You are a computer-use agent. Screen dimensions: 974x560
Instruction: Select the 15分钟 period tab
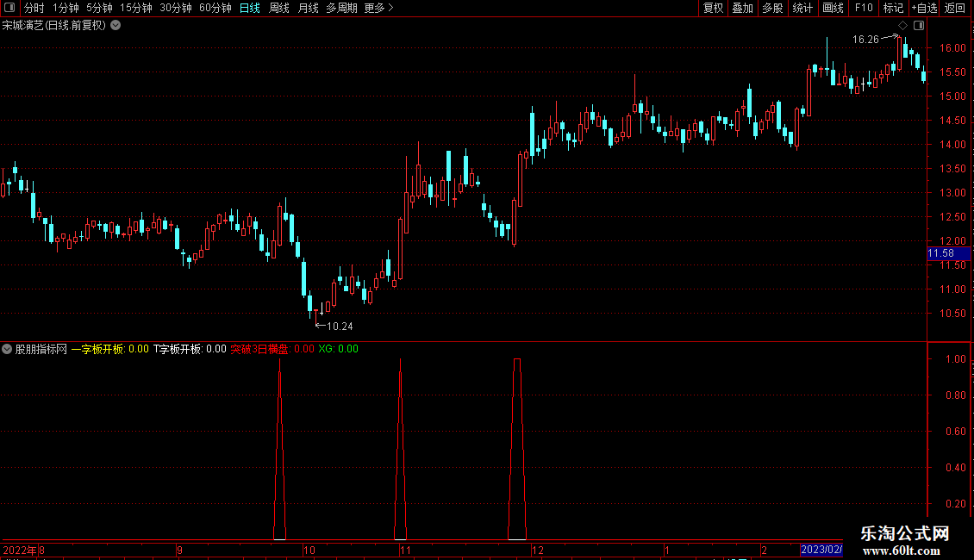(136, 8)
